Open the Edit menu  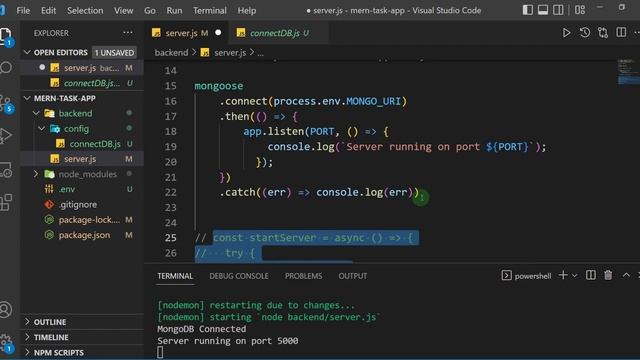[48, 10]
